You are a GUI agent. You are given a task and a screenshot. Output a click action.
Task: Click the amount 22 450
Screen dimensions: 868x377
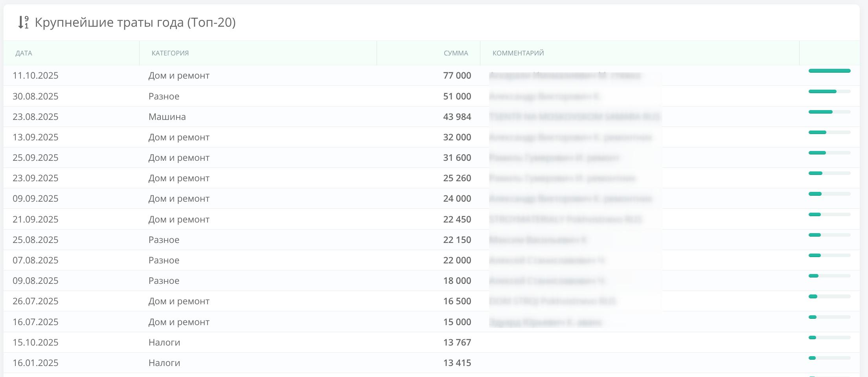tap(457, 219)
